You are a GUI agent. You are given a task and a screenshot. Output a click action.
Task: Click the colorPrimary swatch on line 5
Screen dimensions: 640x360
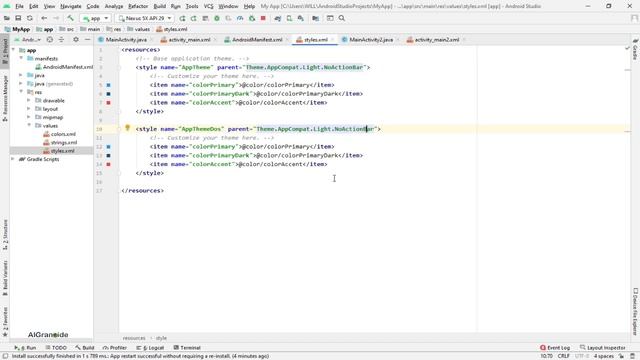coord(109,85)
